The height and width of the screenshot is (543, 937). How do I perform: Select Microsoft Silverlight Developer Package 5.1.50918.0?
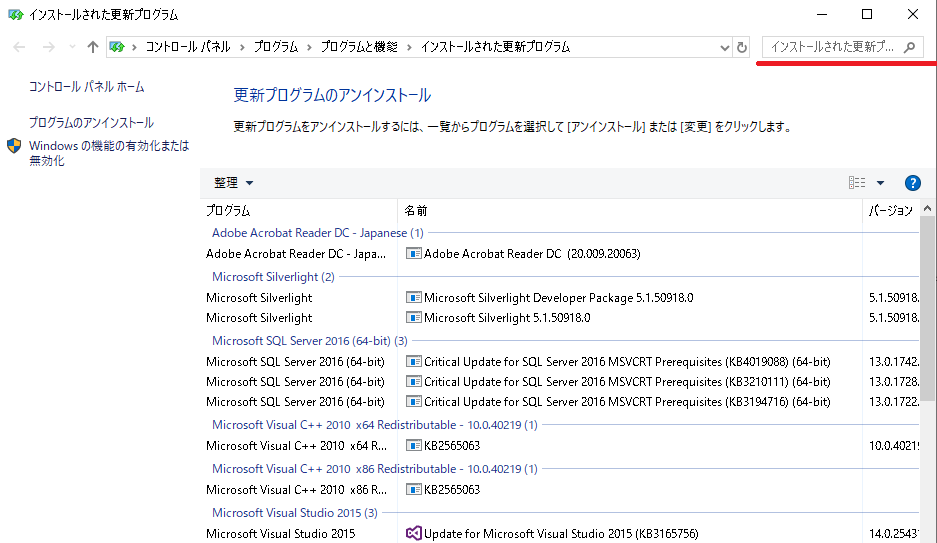coord(559,297)
